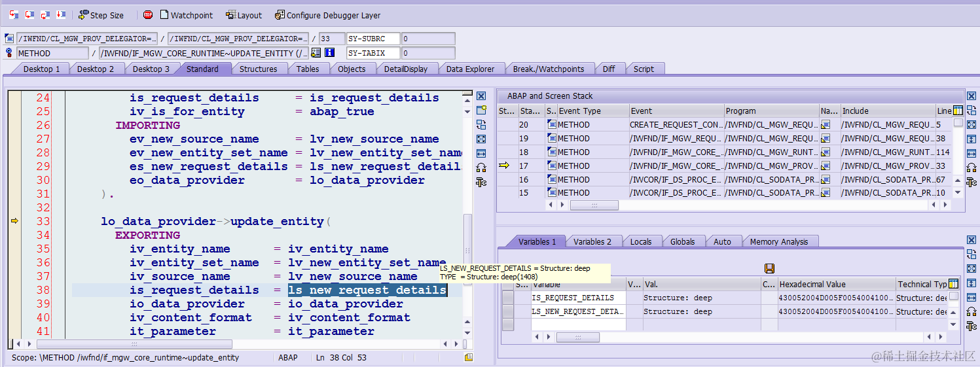Click the pipe tool icon beside source editor
Image resolution: width=980 pixels, height=367 pixels.
click(481, 182)
